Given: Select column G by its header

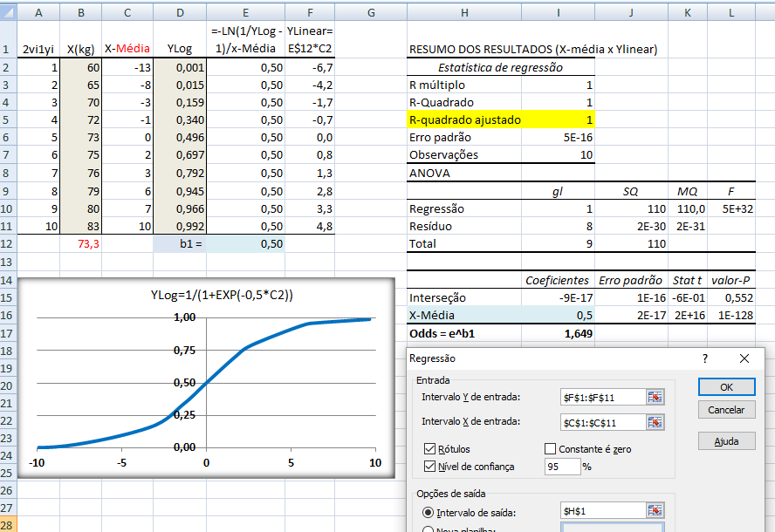Looking at the screenshot, I should pos(371,13).
